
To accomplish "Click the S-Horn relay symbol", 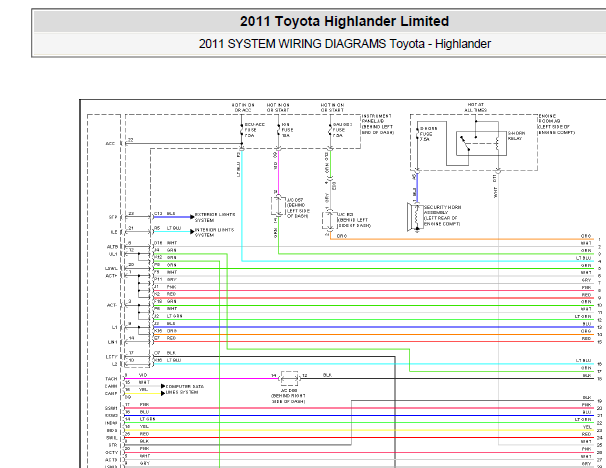I will coord(480,143).
